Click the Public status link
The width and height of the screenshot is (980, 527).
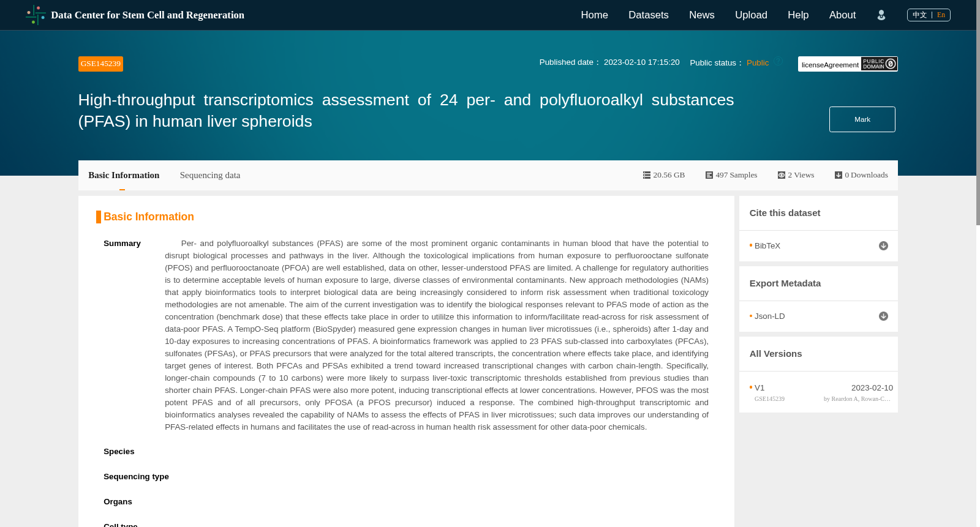(x=757, y=62)
